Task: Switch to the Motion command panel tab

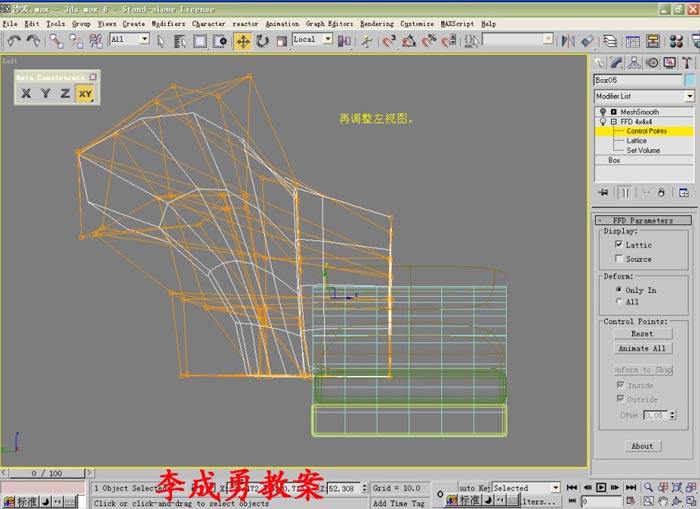Action: 652,63
